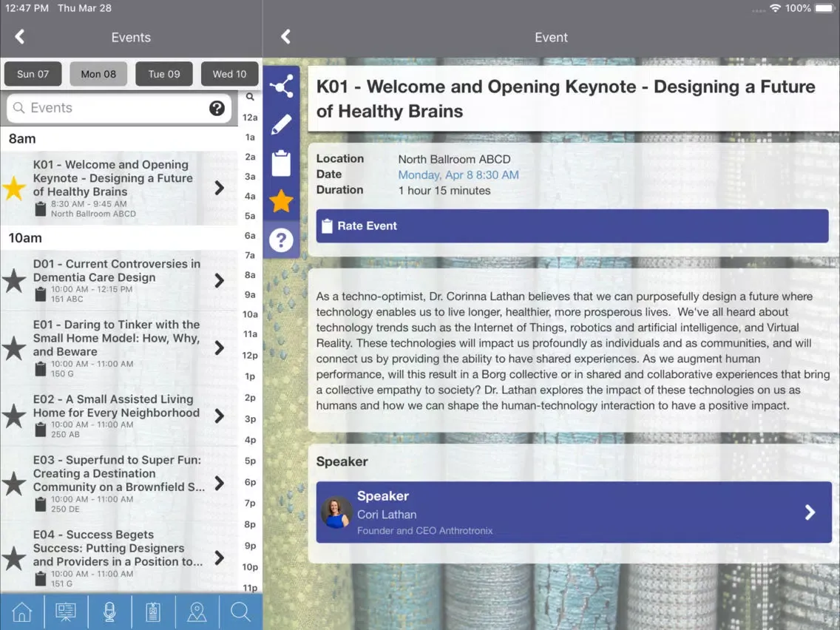Open help icon next to Events search
The width and height of the screenshot is (840, 630).
coord(217,108)
